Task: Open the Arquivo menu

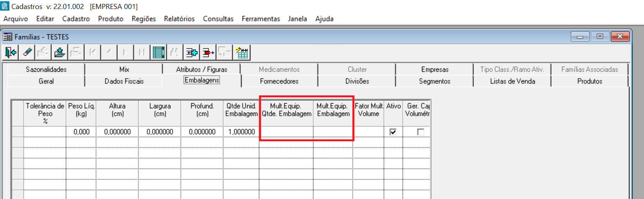Action: click(x=16, y=19)
